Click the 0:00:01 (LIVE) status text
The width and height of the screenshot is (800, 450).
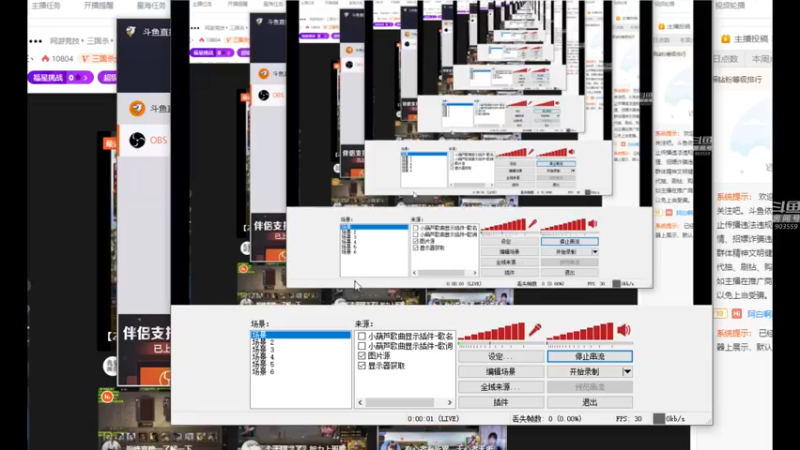(433, 419)
